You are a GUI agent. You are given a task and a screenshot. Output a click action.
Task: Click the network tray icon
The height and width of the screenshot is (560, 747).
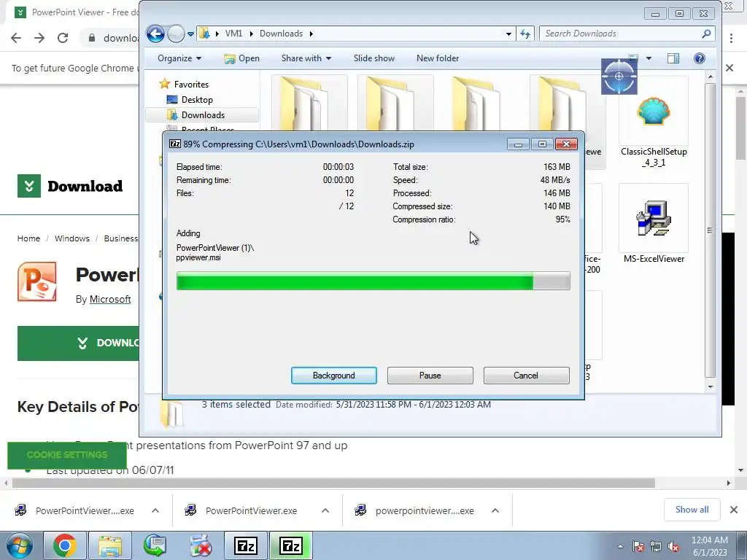656,547
